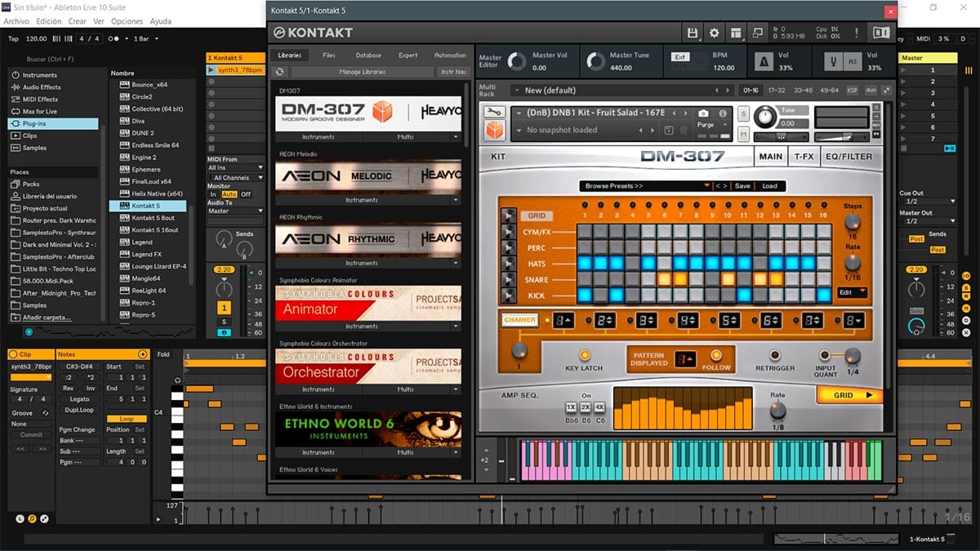Viewport: 980px width, 551px height.
Task: Open All Channels dropdown in Ableton
Action: click(x=235, y=177)
